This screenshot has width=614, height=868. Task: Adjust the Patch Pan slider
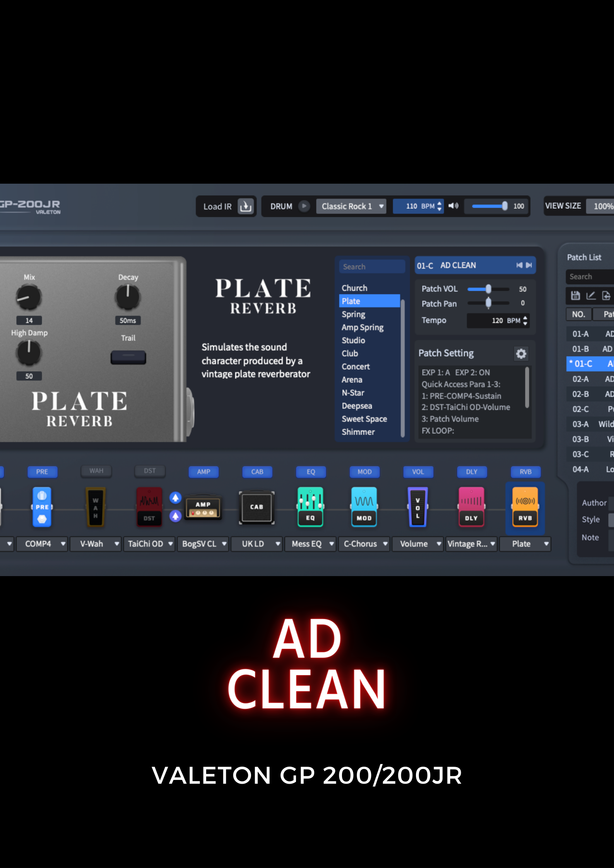click(x=488, y=303)
